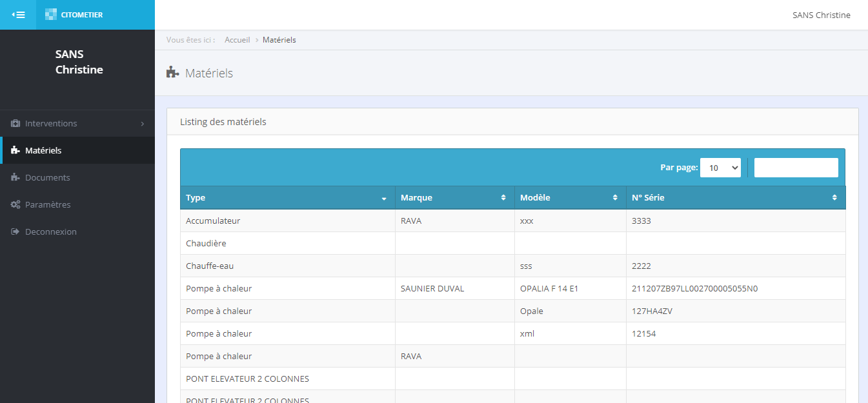Image resolution: width=868 pixels, height=403 pixels.
Task: Click the Marque column header
Action: click(454, 198)
